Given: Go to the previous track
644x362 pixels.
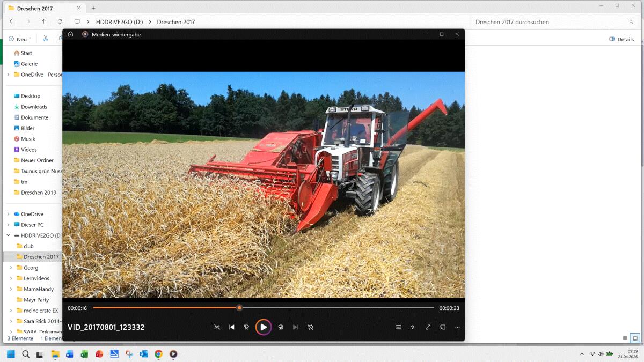Looking at the screenshot, I should click(232, 327).
